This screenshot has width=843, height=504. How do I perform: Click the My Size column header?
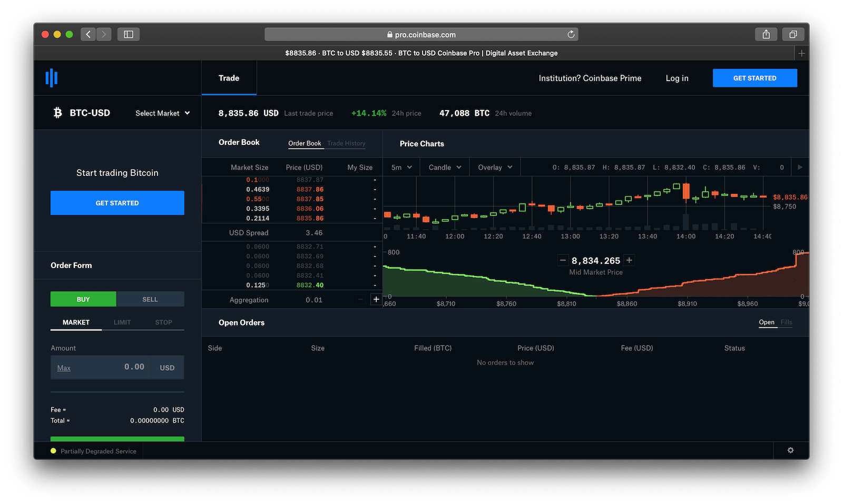pos(360,167)
